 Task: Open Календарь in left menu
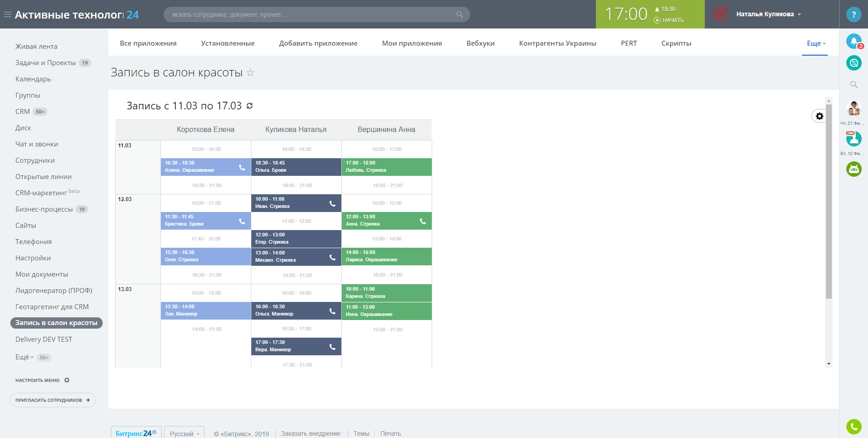pyautogui.click(x=33, y=79)
